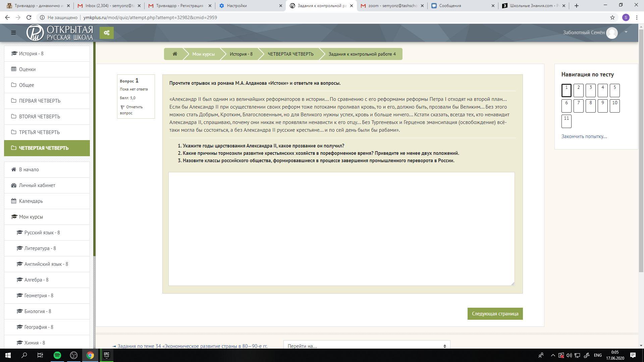Click the green gears settings icon
Image resolution: width=644 pixels, height=362 pixels.
tap(107, 33)
